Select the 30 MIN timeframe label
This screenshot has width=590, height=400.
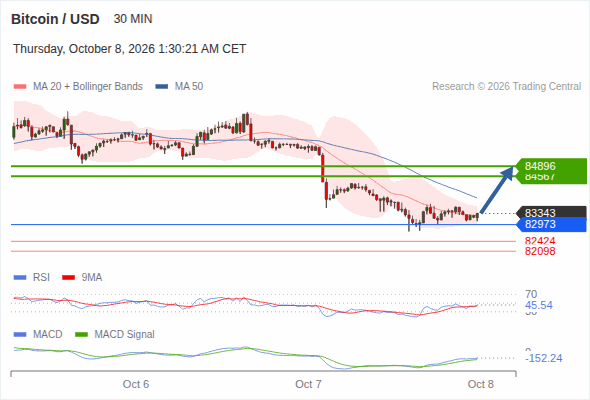[x=133, y=19]
